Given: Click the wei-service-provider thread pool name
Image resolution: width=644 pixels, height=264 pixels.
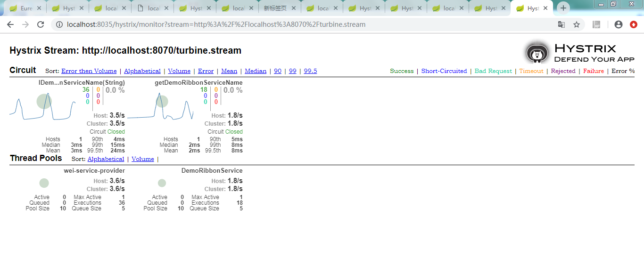Looking at the screenshot, I should [x=94, y=171].
